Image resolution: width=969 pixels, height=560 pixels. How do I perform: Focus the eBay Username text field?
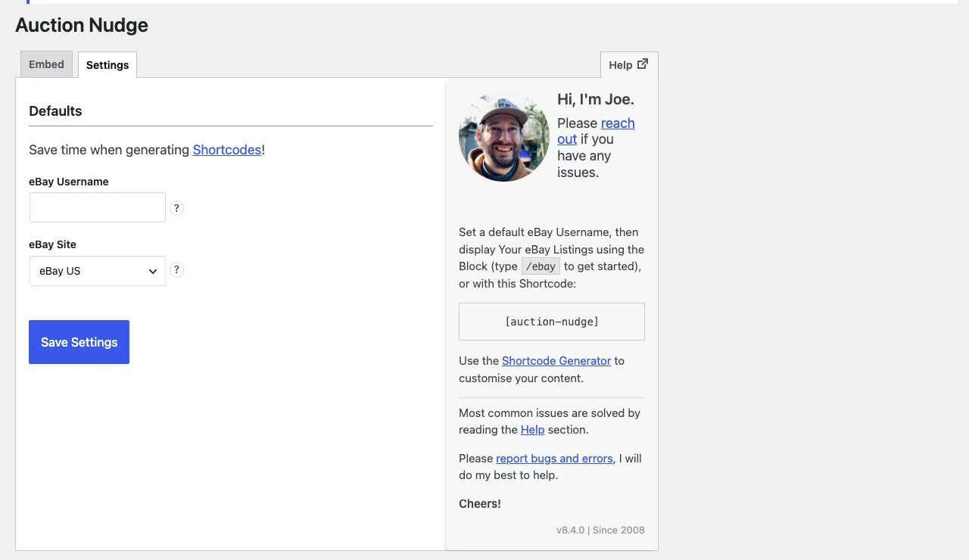[98, 207]
